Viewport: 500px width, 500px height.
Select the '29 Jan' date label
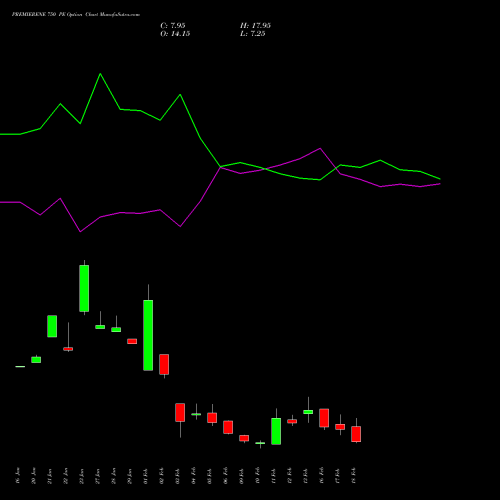130,476
